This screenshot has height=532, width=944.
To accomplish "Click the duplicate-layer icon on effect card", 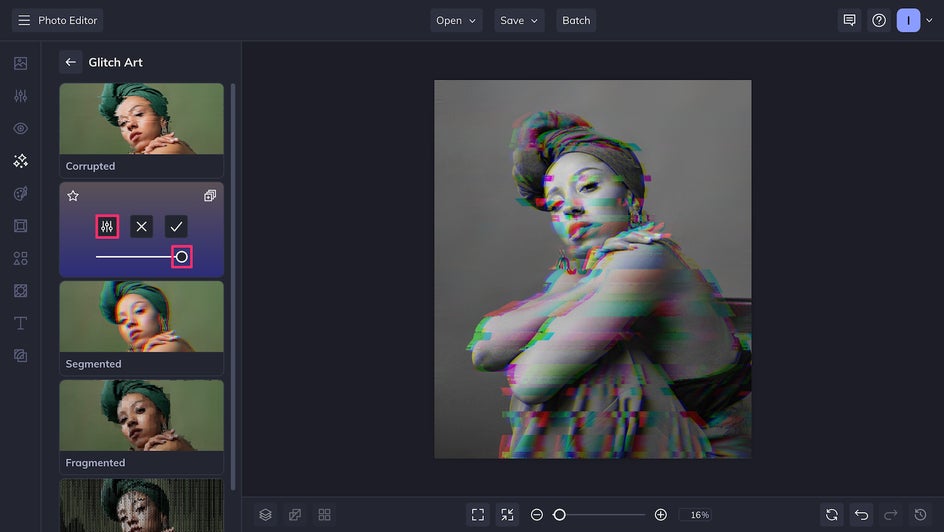I will pyautogui.click(x=210, y=196).
